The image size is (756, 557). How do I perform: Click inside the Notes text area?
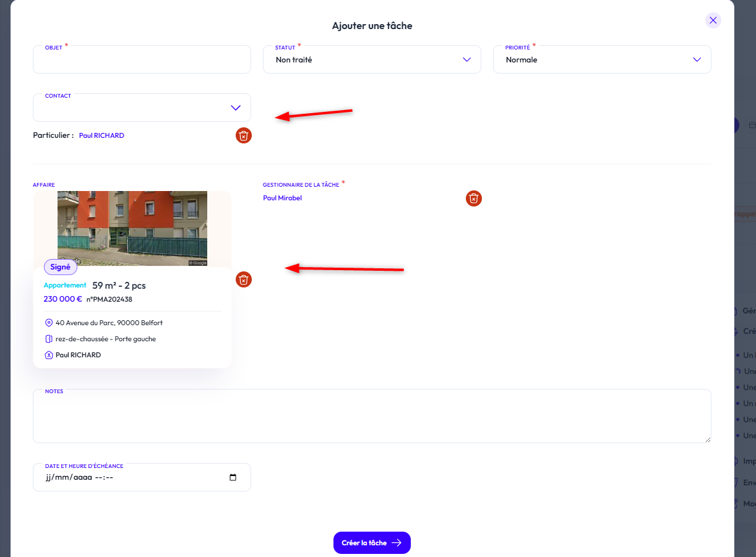click(x=371, y=417)
